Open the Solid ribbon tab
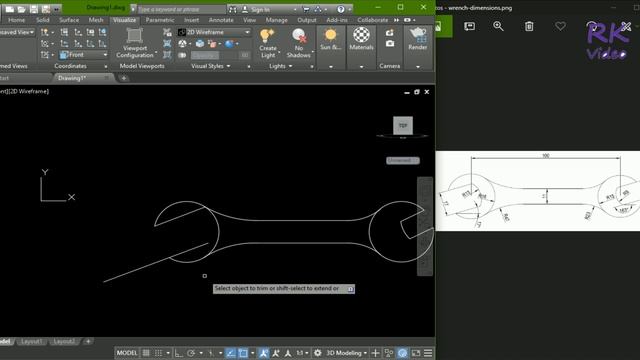 point(43,20)
